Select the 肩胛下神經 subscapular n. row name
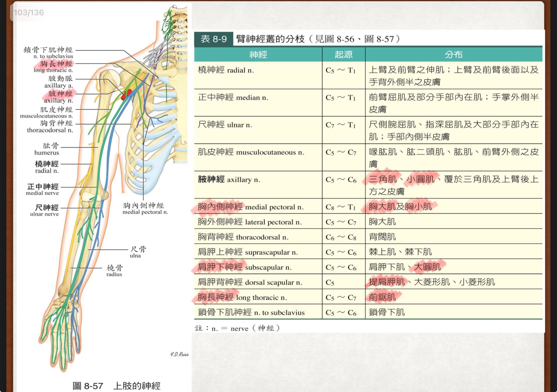 [244, 267]
